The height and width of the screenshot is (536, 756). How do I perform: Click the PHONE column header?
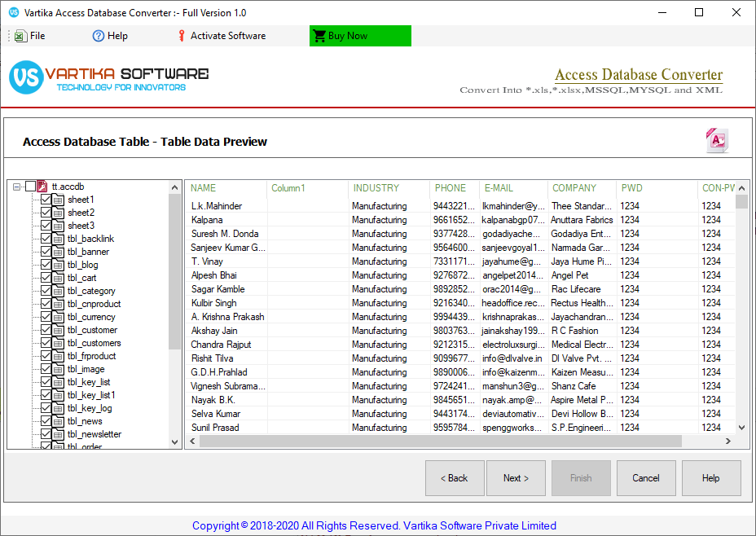(455, 188)
